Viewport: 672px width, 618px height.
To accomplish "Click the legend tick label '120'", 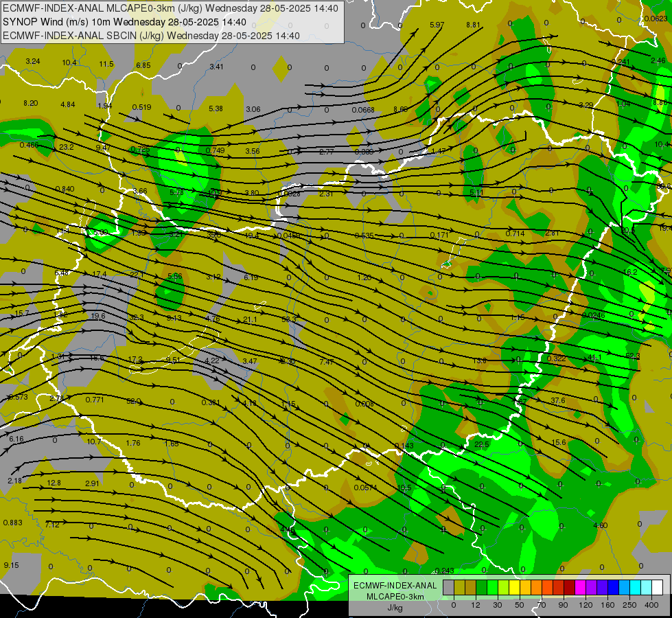I will click(x=586, y=605).
